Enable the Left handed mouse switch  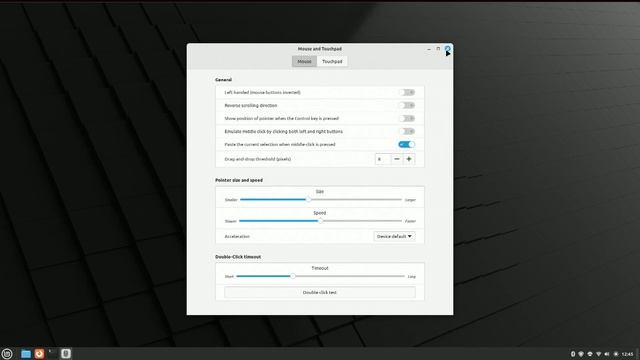coord(407,92)
